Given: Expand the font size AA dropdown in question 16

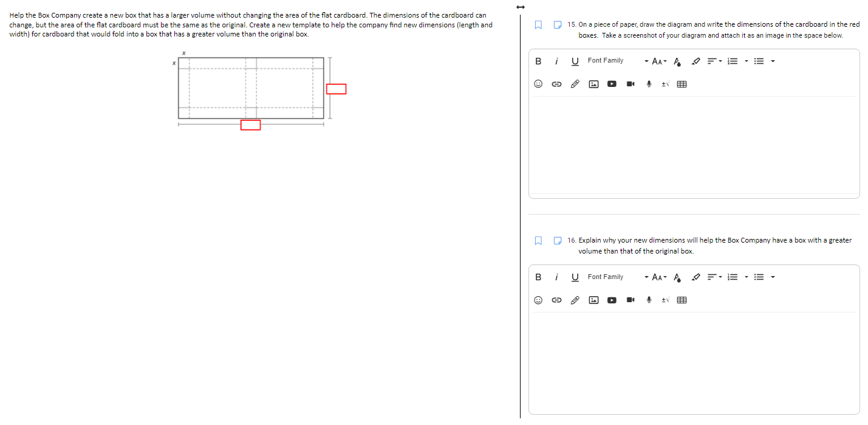Looking at the screenshot, I should 658,277.
